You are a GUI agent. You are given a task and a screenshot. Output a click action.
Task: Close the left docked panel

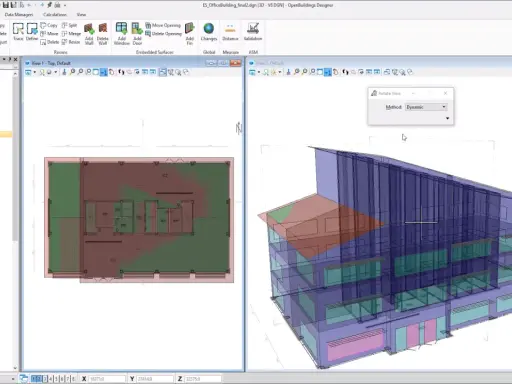(x=15, y=59)
